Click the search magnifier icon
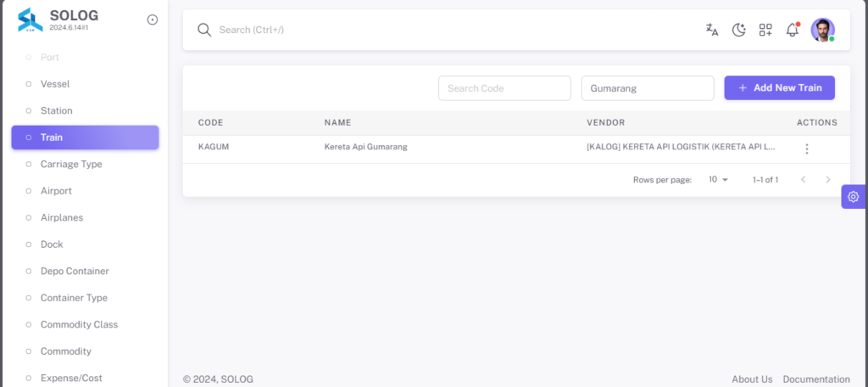The height and width of the screenshot is (387, 868). point(204,30)
